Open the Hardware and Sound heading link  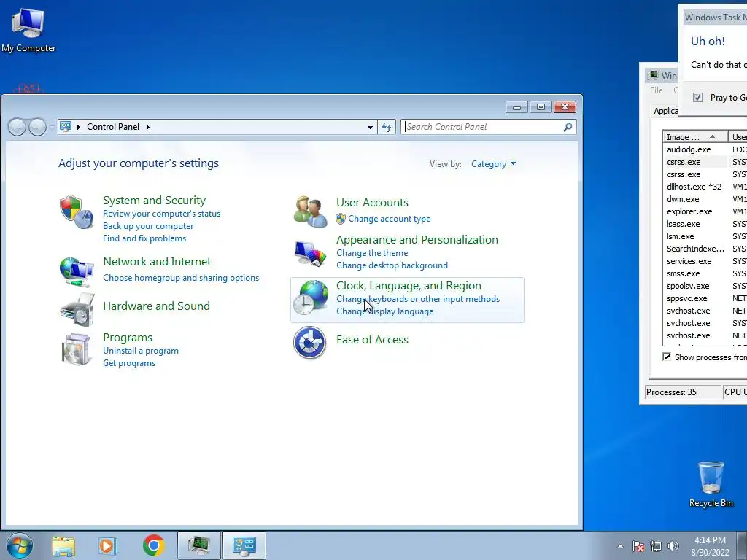156,306
